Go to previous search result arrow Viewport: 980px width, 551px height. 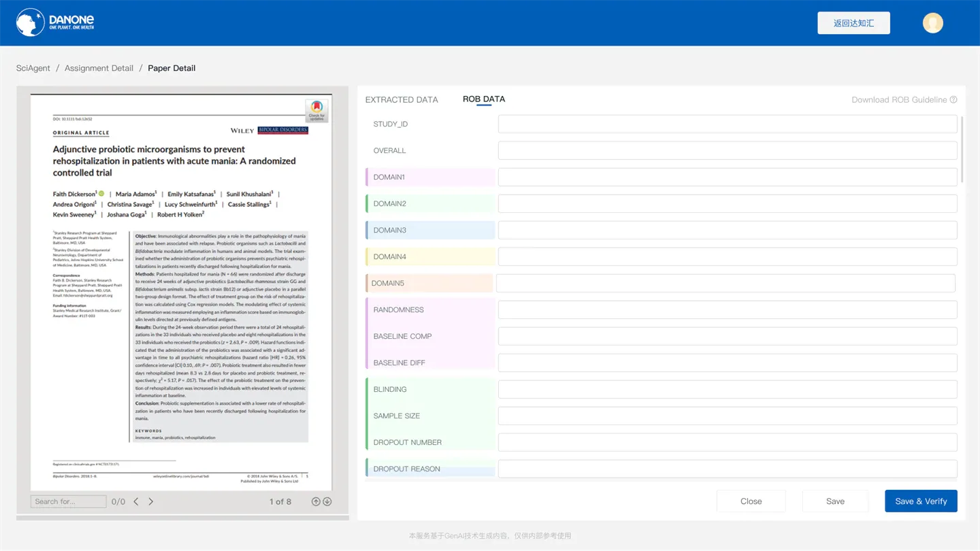click(x=136, y=501)
